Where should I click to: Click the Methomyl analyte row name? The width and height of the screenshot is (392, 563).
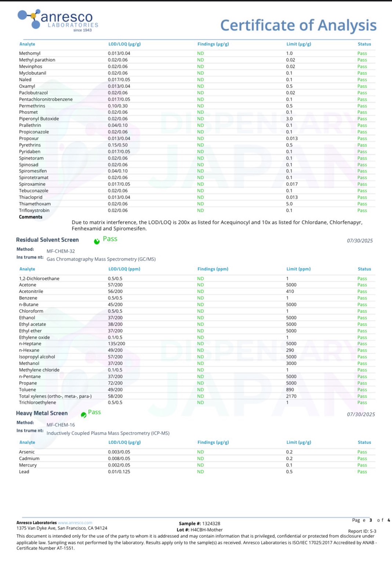pos(30,53)
